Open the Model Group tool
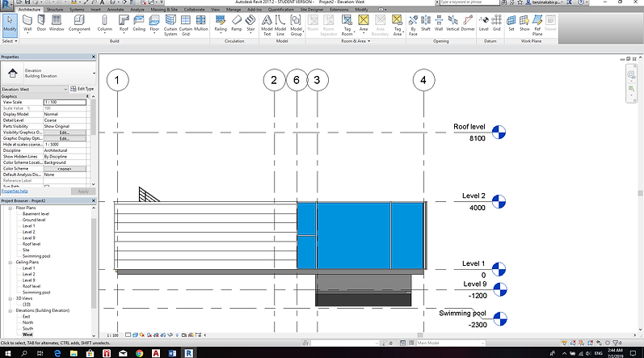This screenshot has width=644, height=358. [x=296, y=25]
